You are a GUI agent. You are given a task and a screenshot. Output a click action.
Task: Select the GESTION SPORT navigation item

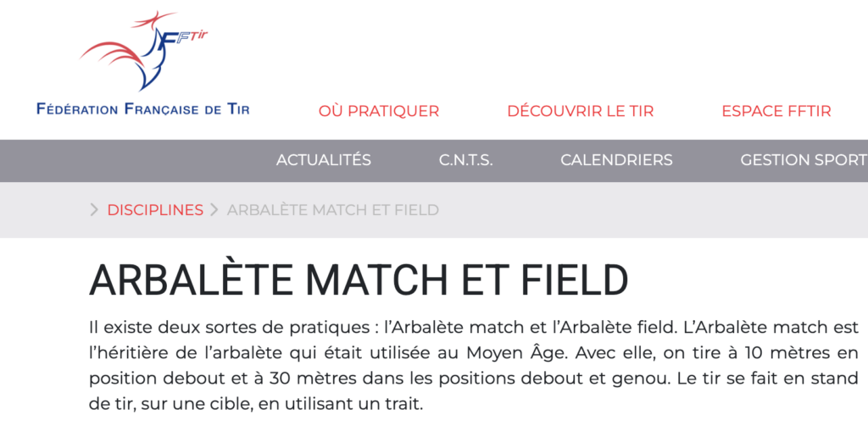click(803, 160)
